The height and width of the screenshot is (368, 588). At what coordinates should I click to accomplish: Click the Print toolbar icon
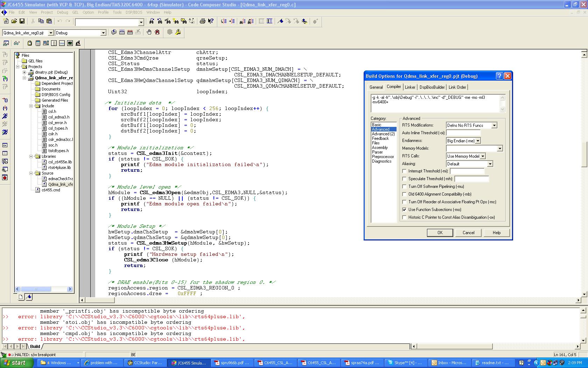pos(202,21)
